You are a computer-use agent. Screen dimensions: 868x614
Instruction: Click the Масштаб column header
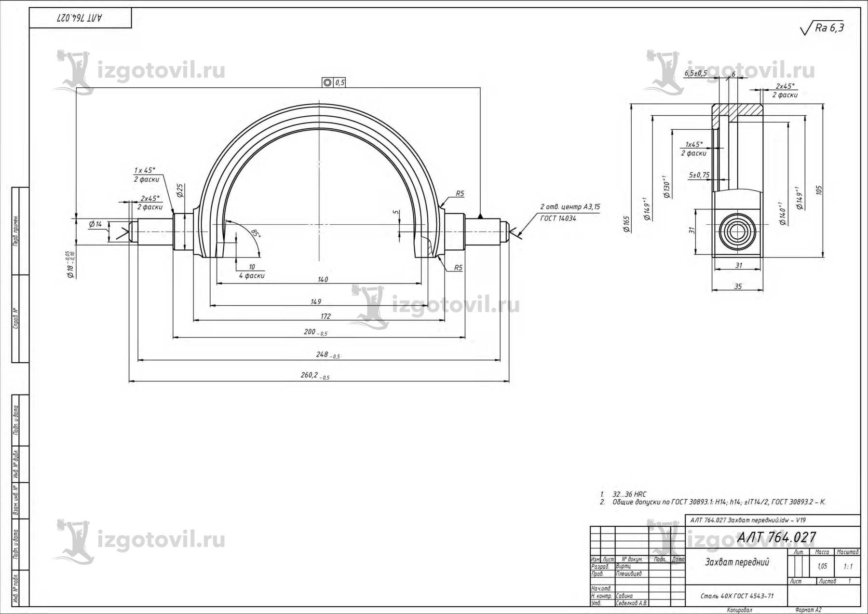tap(848, 552)
